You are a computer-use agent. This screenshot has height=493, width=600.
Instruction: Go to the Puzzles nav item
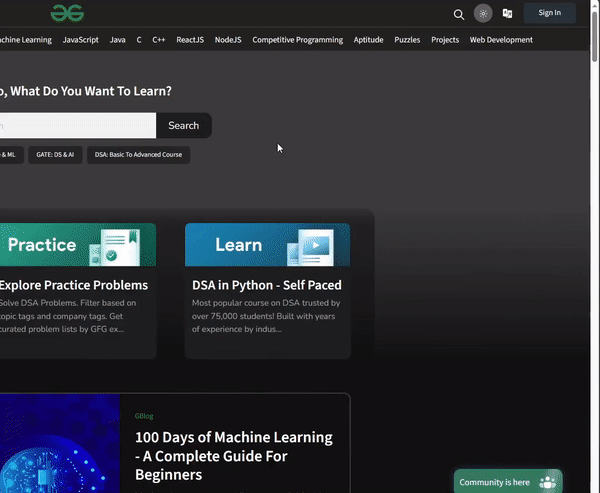point(407,40)
